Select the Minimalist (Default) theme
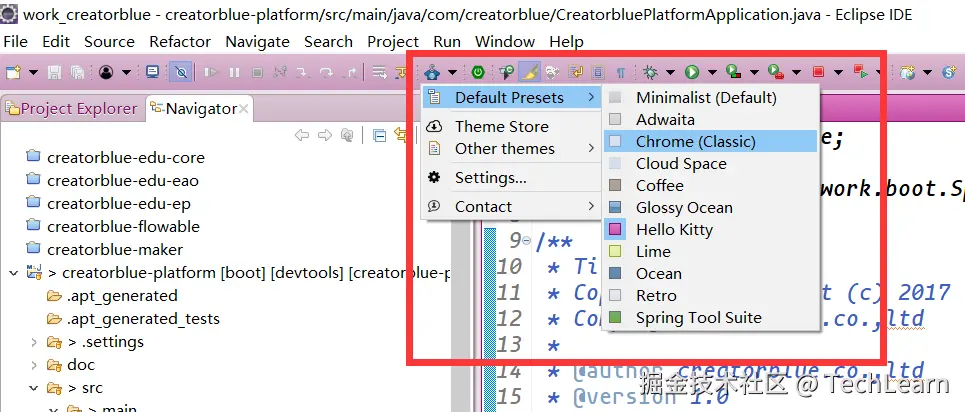 [710, 97]
